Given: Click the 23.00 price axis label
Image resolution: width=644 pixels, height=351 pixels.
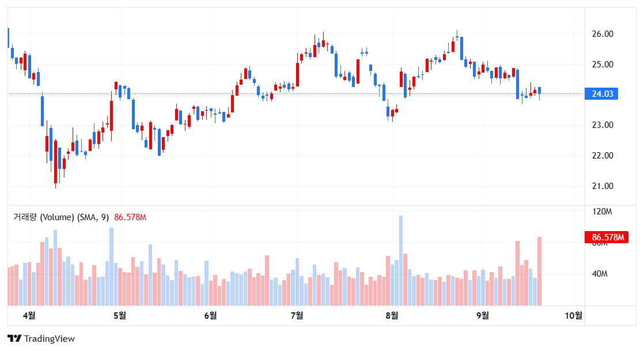Looking at the screenshot, I should 603,125.
